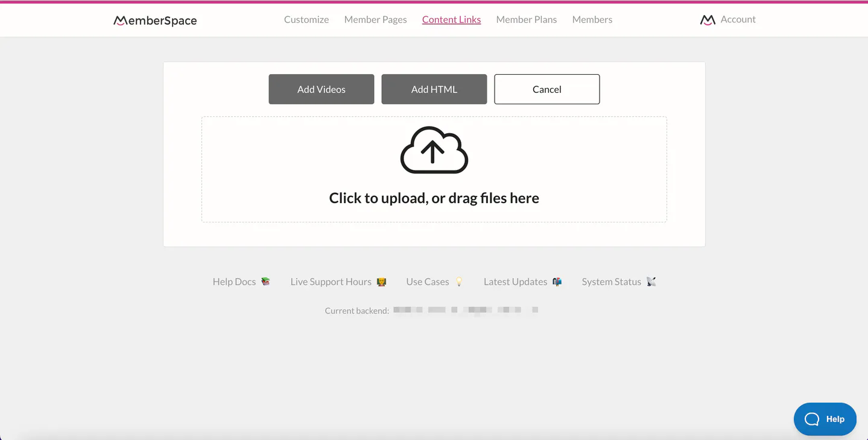Open the Use Cases link
The height and width of the screenshot is (440, 868).
428,281
